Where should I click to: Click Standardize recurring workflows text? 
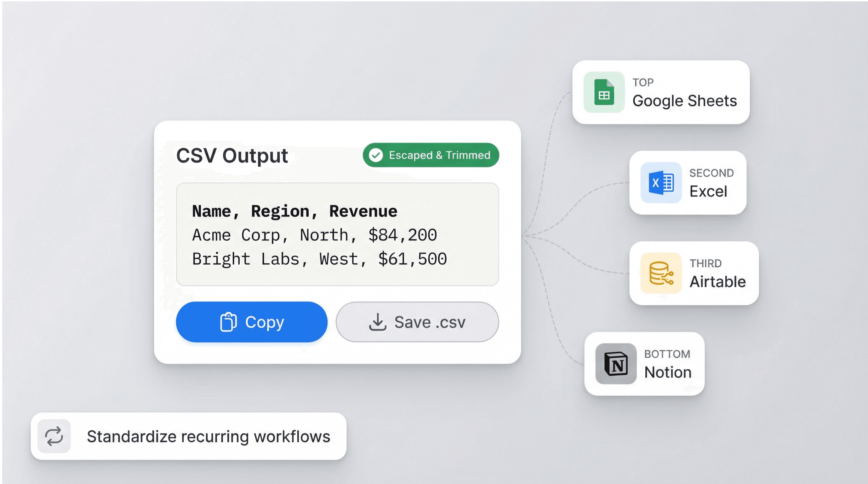pyautogui.click(x=208, y=436)
